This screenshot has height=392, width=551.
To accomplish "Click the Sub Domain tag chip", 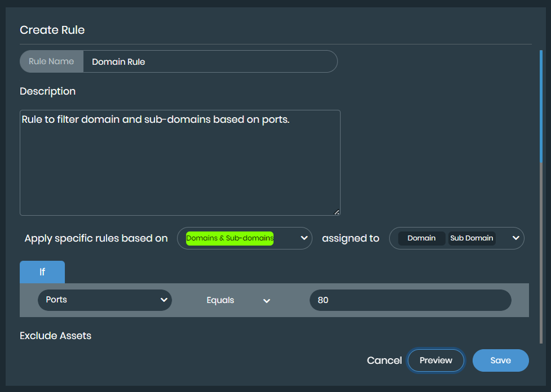I will point(472,238).
